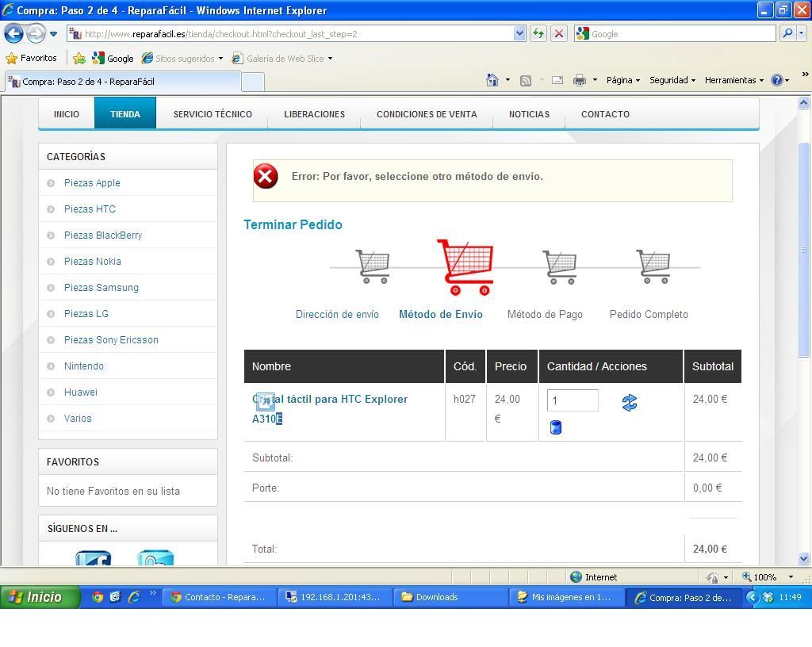This screenshot has width=812, height=647.
Task: Select the Compra: Paso 2 de 4 tab
Action: pos(123,82)
